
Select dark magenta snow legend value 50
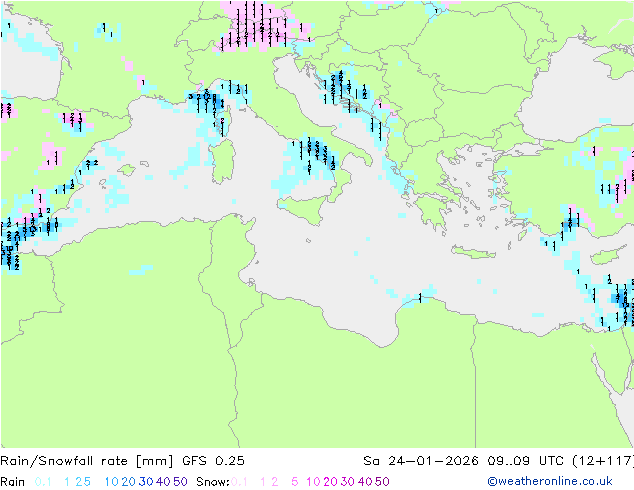pos(382,482)
